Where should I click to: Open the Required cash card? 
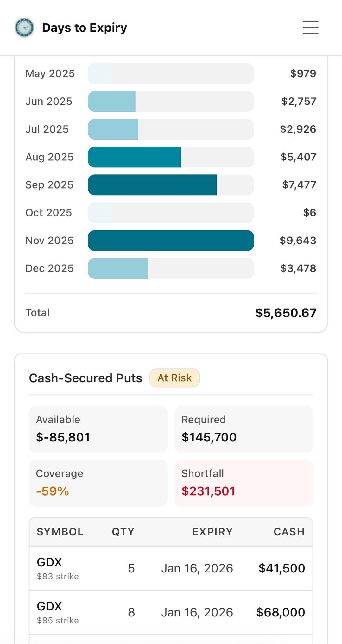click(244, 429)
